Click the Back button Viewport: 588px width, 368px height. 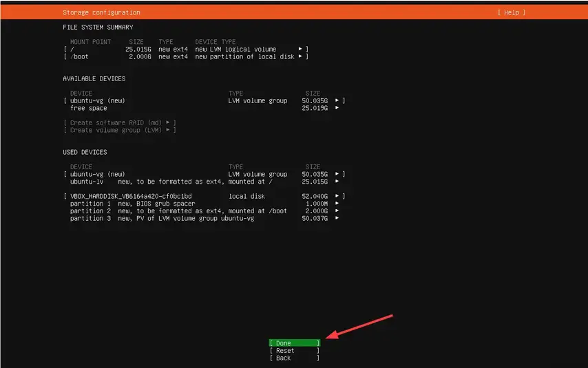(294, 358)
